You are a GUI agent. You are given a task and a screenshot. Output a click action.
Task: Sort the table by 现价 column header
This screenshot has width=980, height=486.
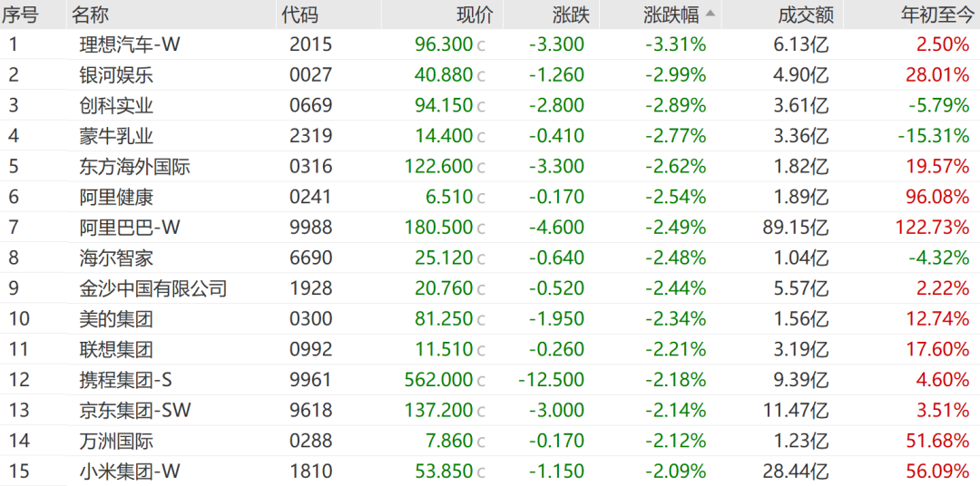click(475, 15)
